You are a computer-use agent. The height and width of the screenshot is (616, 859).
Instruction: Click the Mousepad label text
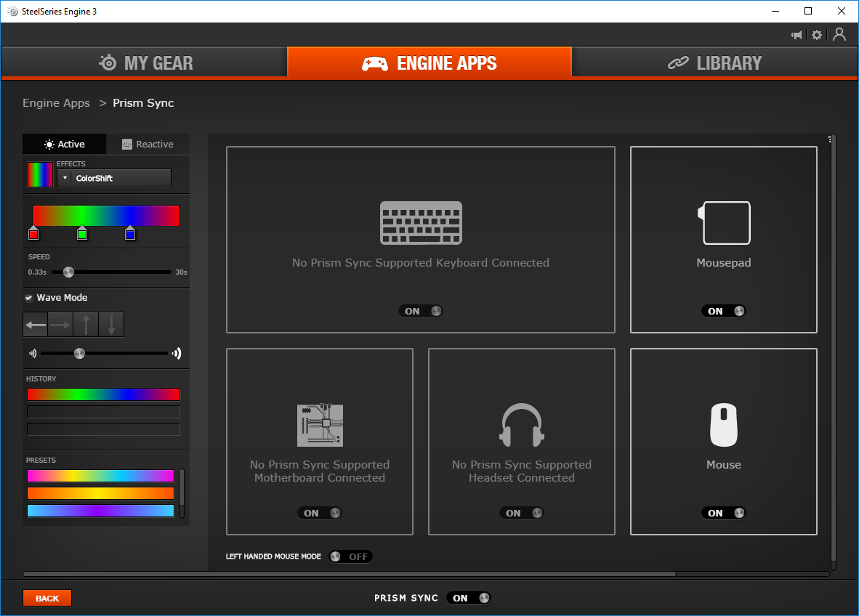coord(724,263)
